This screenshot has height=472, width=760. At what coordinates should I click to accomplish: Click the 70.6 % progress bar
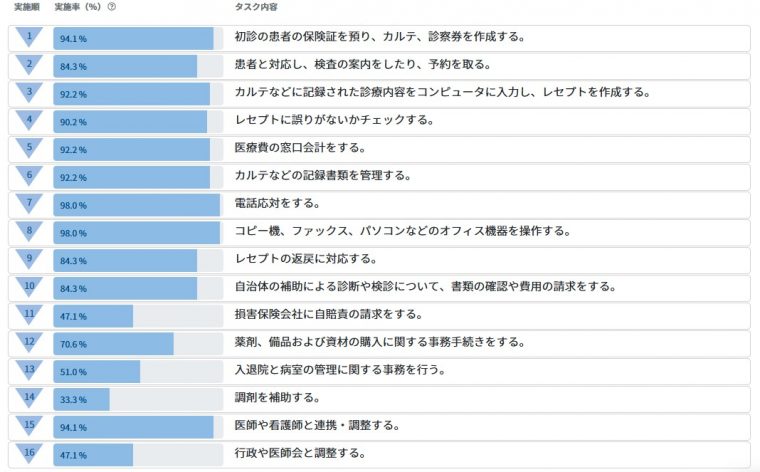click(113, 344)
